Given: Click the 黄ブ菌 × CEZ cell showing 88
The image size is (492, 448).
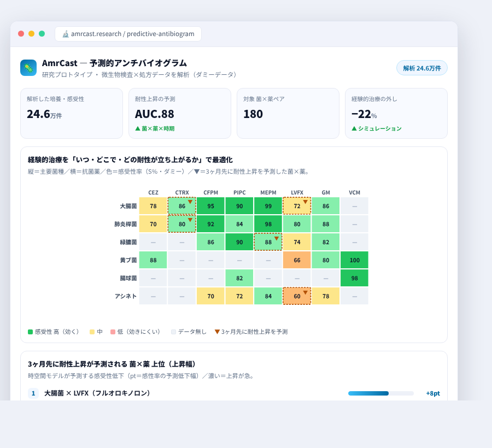Looking at the screenshot, I should tap(153, 260).
